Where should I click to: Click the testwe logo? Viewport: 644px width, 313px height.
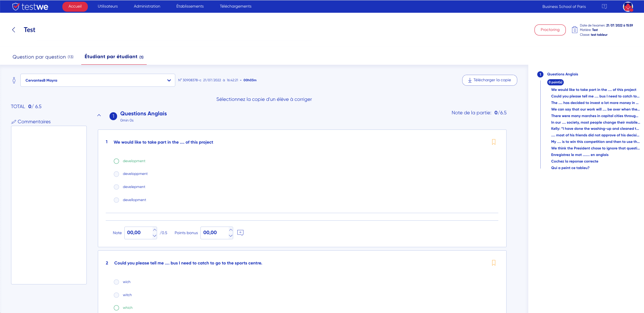[x=30, y=7]
